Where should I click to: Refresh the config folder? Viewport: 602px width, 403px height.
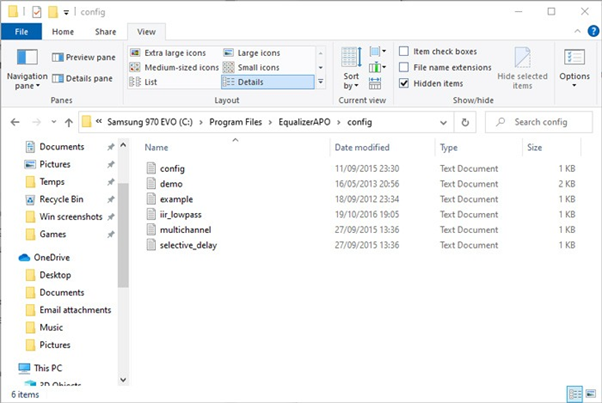(465, 122)
